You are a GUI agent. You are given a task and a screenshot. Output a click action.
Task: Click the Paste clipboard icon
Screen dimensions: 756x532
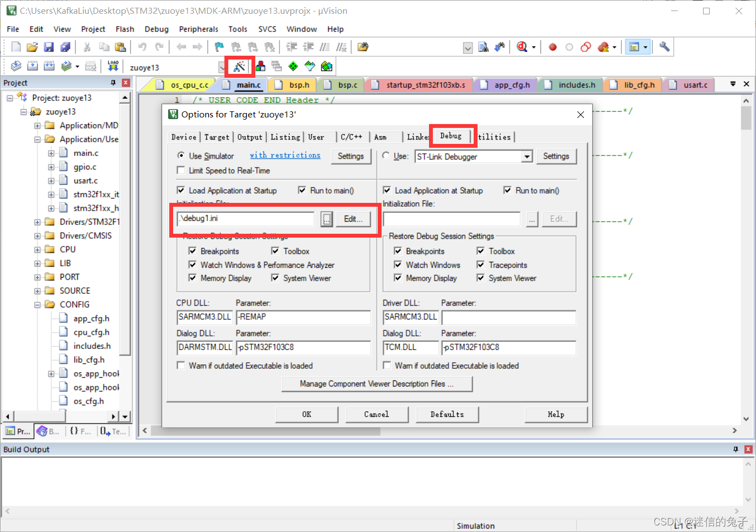point(120,47)
